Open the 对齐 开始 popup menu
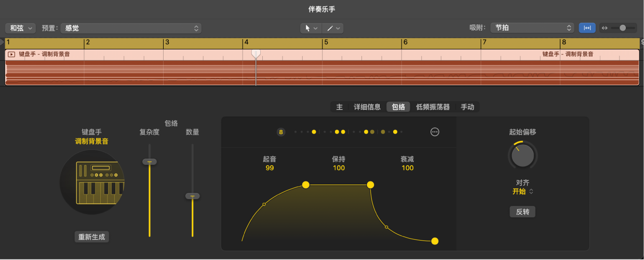Viewport: 644px width, 260px height. coord(523,191)
